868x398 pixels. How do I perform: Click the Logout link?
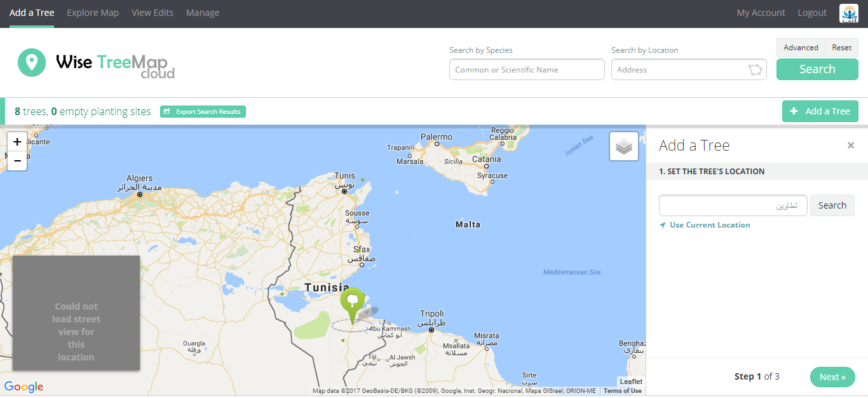pyautogui.click(x=812, y=13)
